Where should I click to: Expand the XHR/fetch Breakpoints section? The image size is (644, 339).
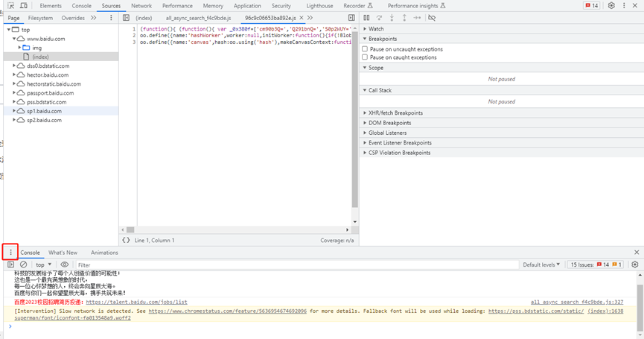(x=396, y=113)
